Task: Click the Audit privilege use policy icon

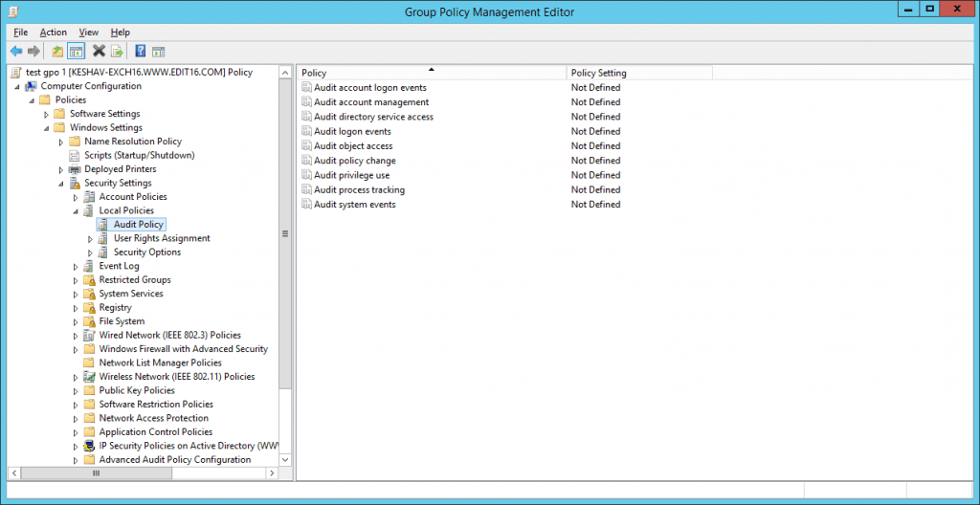Action: 306,175
